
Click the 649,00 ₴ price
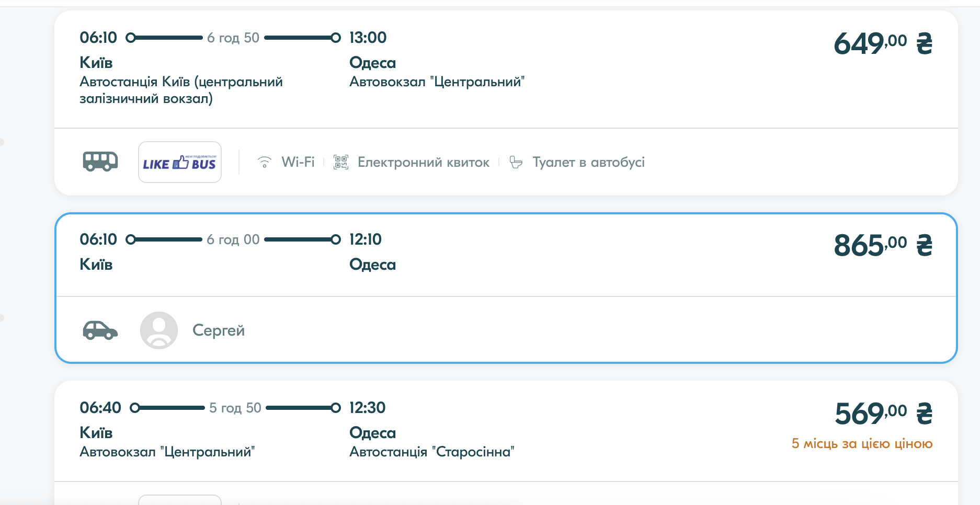click(x=882, y=43)
